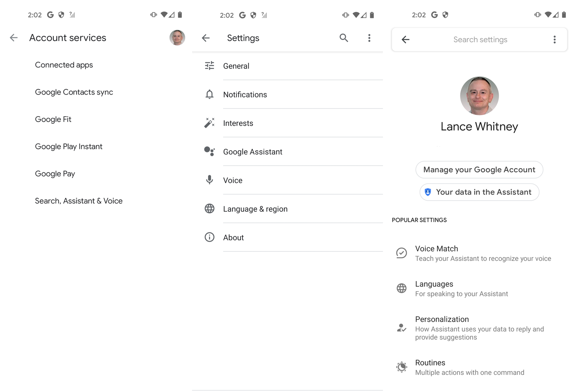The image size is (575, 392).
Task: Tap the About info icon
Action: coord(209,237)
